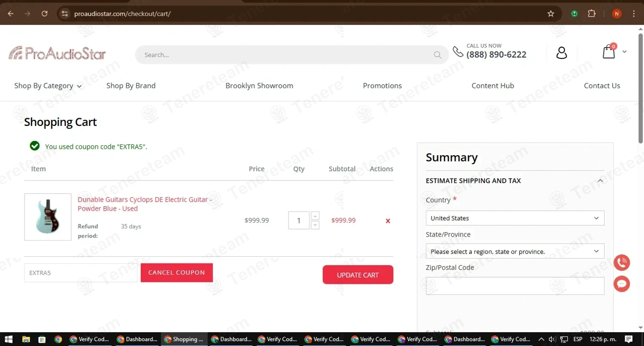644x346 pixels.
Task: Click the browser reload icon
Action: pyautogui.click(x=44, y=14)
